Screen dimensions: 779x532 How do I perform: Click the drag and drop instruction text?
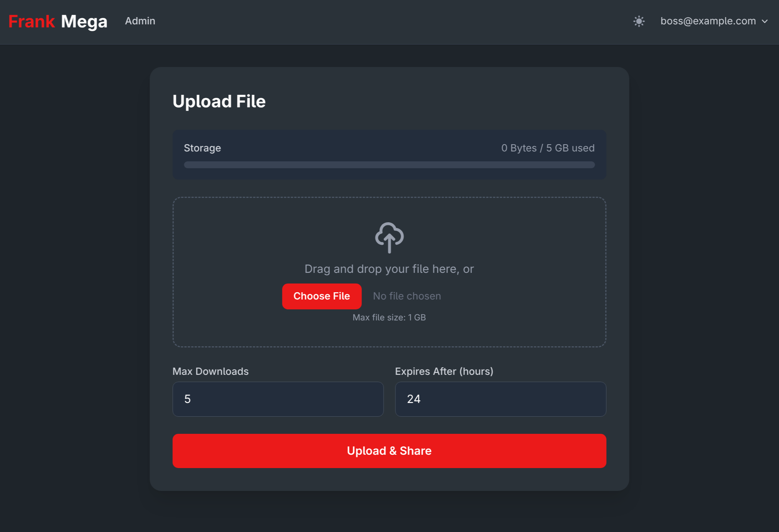(389, 269)
